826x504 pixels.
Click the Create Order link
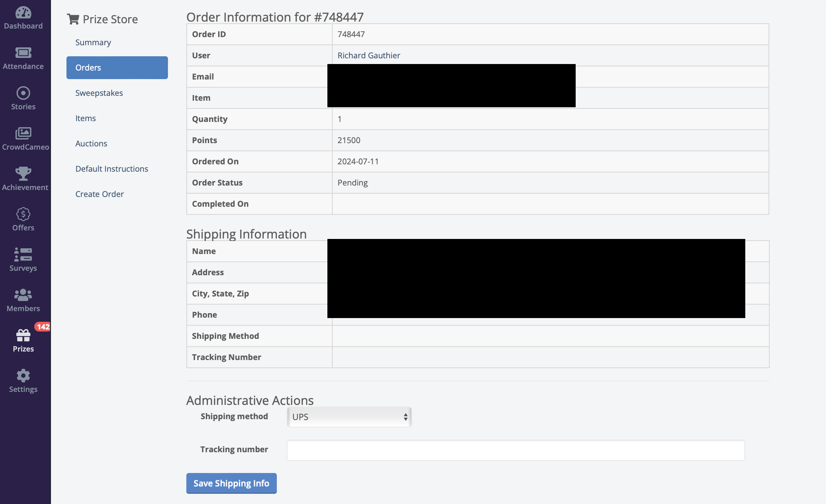99,194
